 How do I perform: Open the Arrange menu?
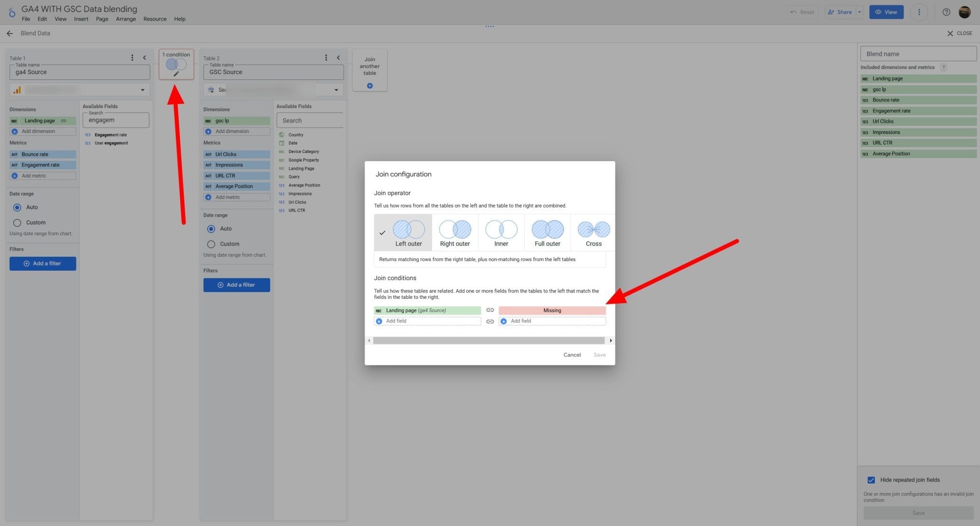(126, 19)
